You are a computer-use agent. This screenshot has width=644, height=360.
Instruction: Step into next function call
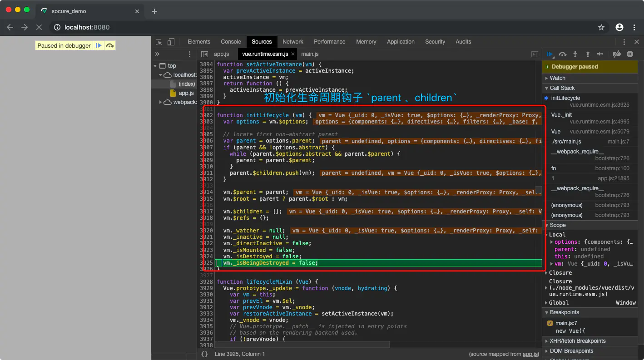(575, 54)
